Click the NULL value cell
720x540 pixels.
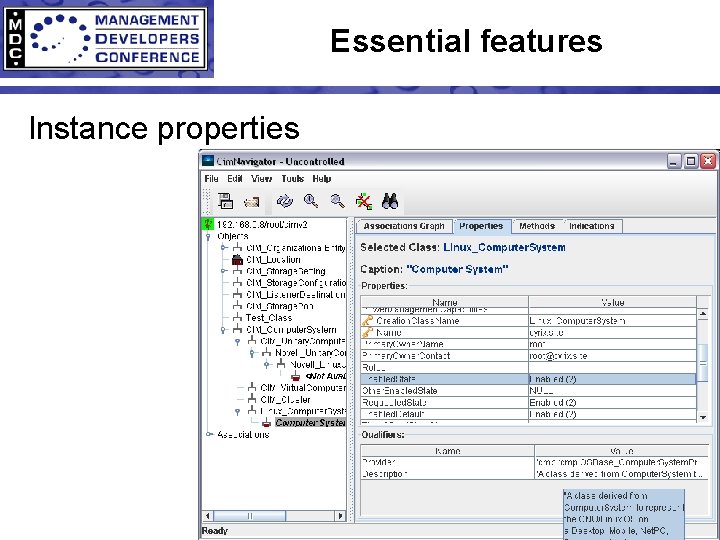click(613, 391)
